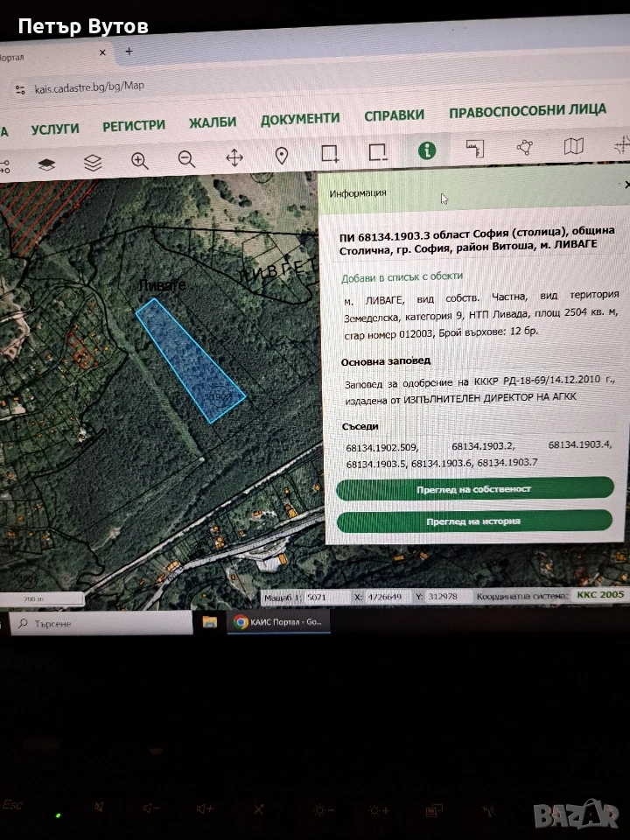Viewport: 630px width, 840px height.
Task: Choose the rectangle remove selection tool
Action: point(378,152)
